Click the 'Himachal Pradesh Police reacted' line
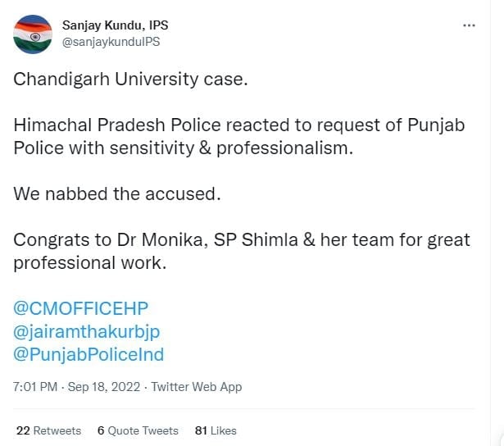 [x=238, y=125]
